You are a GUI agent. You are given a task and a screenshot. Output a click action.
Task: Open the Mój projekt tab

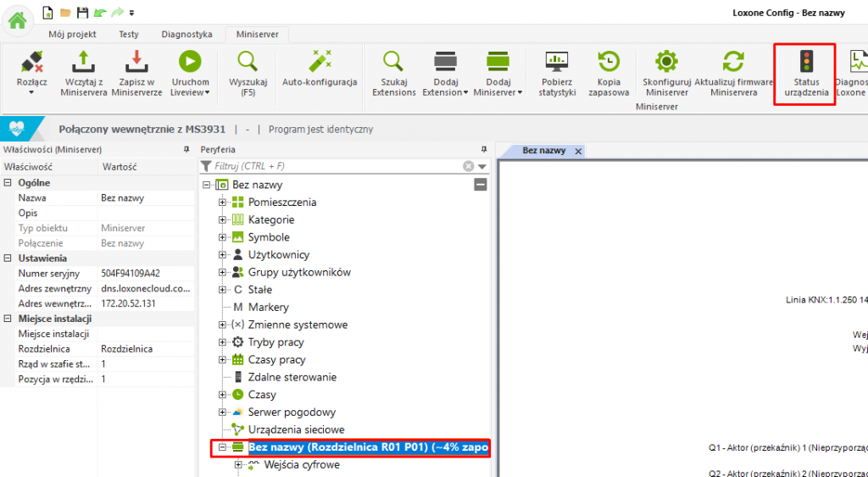[x=72, y=34]
